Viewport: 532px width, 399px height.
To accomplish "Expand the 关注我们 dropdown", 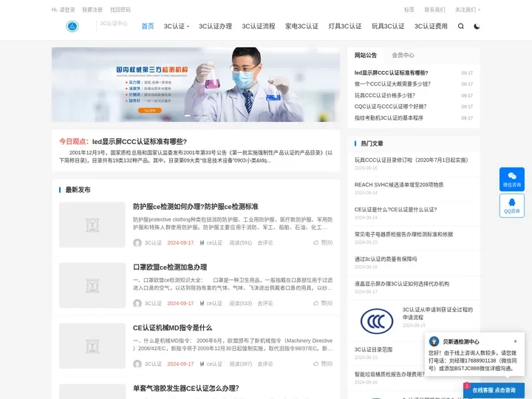I will pos(468,10).
